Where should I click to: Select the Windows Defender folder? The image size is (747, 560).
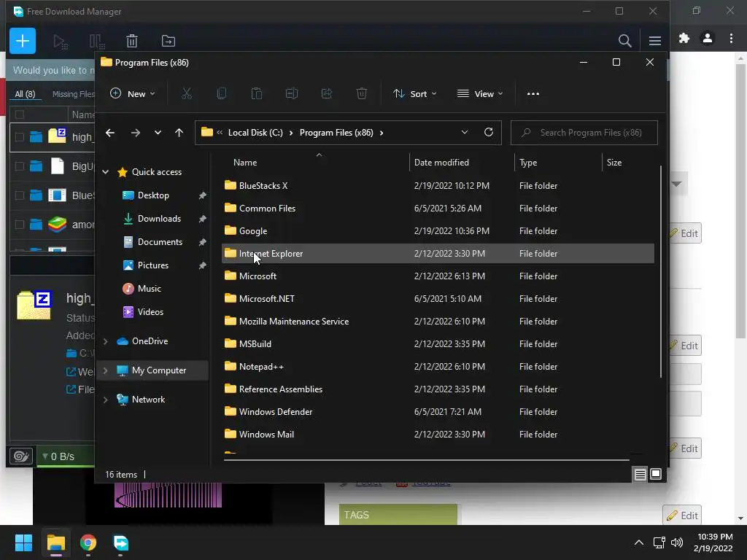pos(438,412)
